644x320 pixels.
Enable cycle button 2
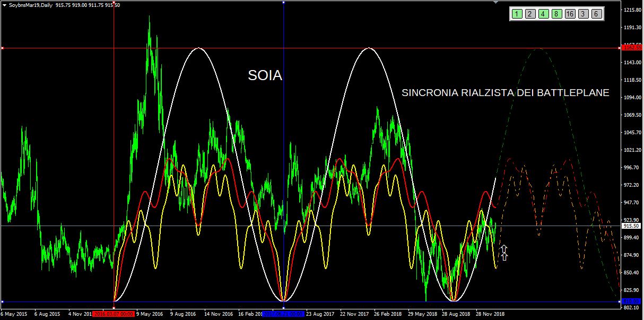[x=529, y=14]
